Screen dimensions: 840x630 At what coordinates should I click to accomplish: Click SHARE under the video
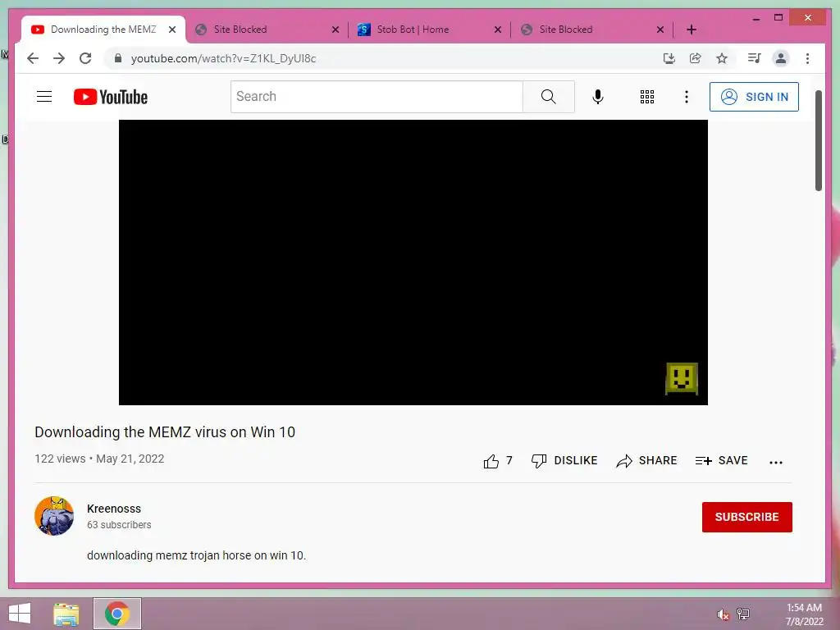646,461
